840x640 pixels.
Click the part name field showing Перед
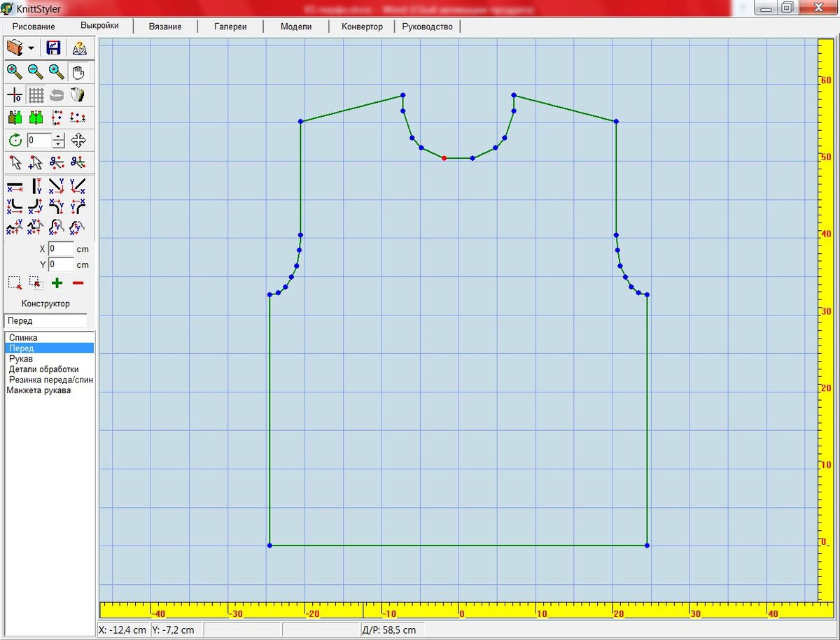point(45,321)
